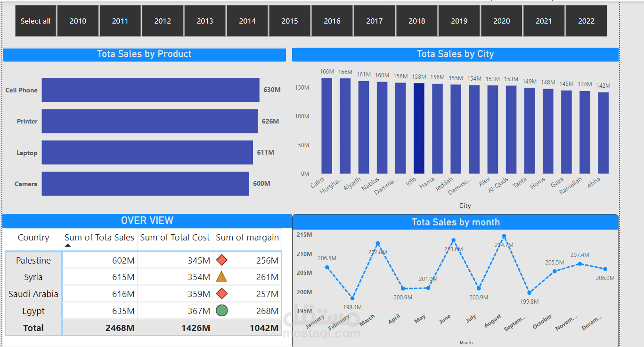Select the October data point 205.5M

click(x=555, y=271)
